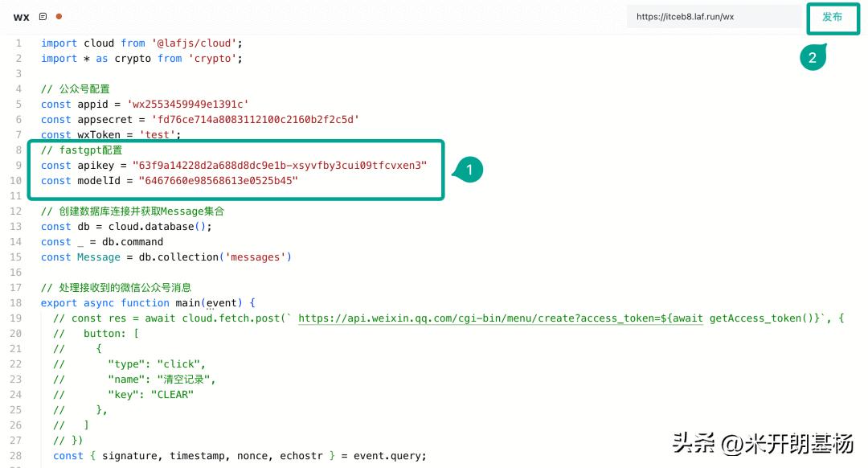868x468 pixels.
Task: Click the green circle marker numbered 1
Action: 469,169
